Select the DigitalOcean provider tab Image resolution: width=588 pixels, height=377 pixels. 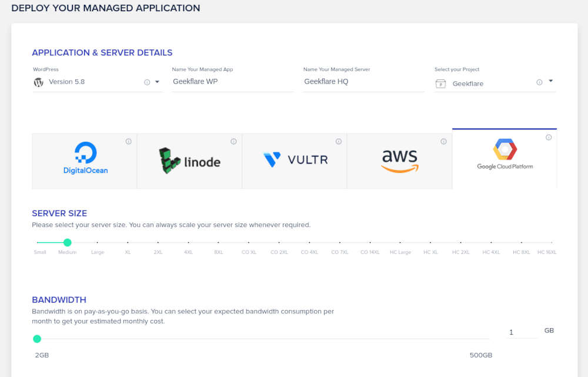tap(85, 161)
